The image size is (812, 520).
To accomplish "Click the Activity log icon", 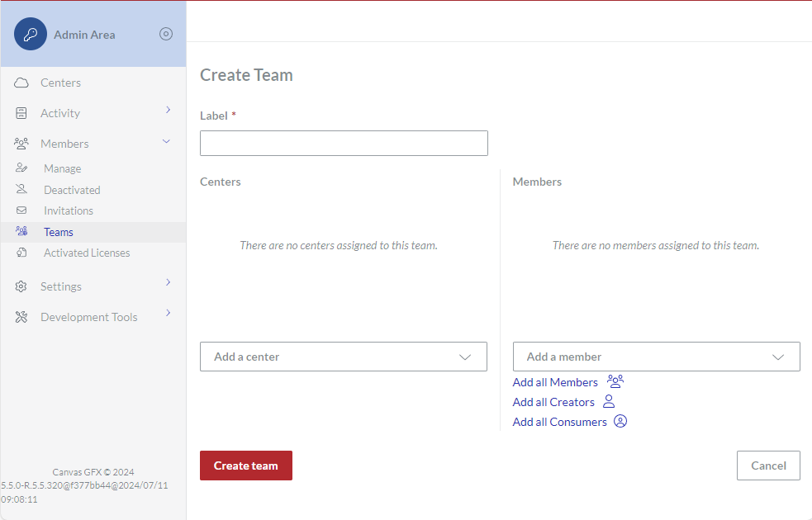I will point(22,112).
